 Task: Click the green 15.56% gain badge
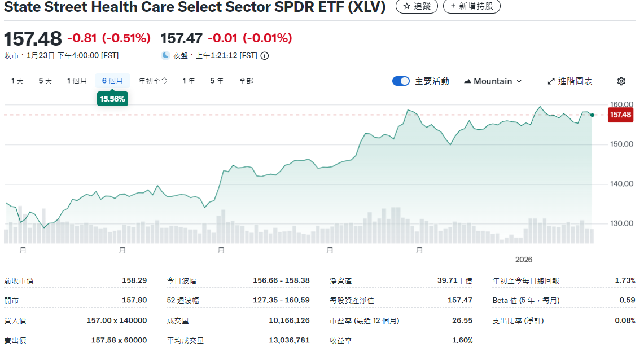point(112,98)
